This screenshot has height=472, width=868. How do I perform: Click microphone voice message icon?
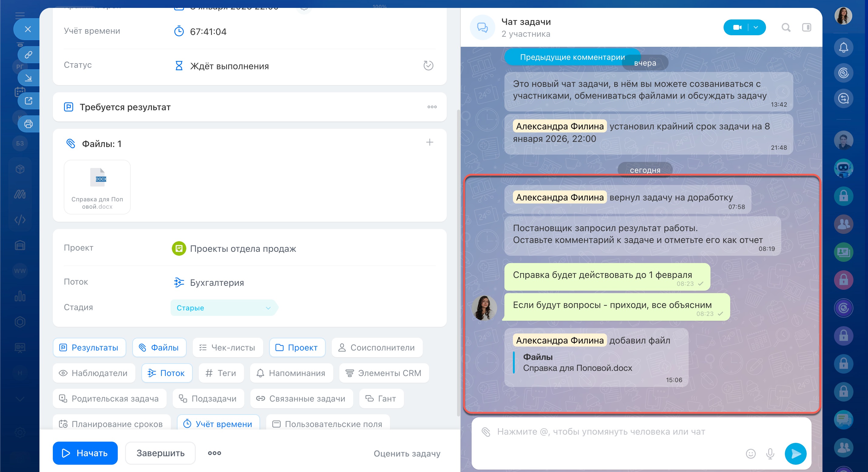(x=770, y=453)
